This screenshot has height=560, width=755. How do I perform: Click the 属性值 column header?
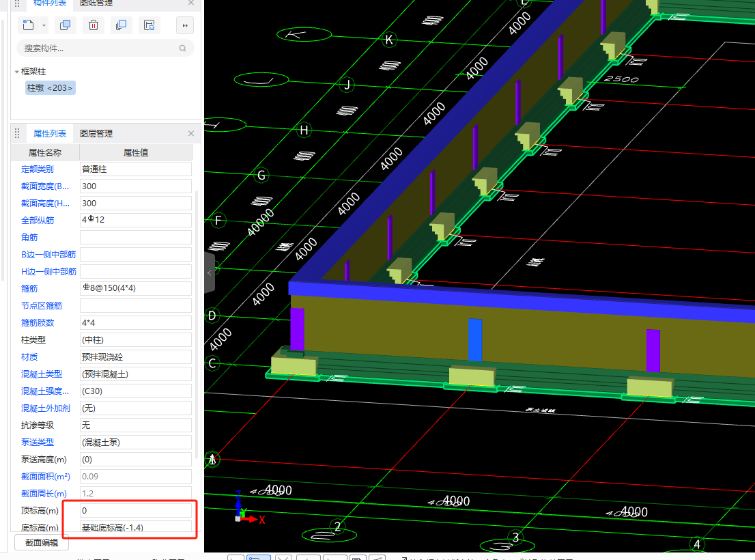[136, 153]
